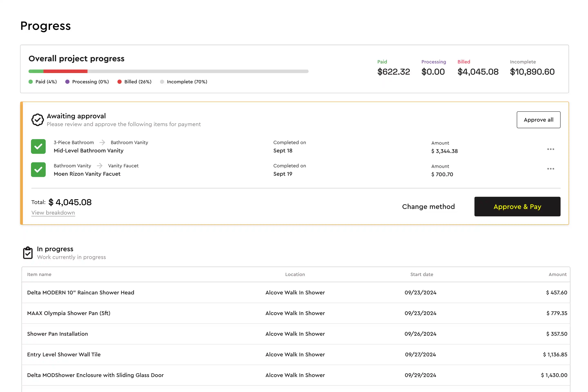Click the Billed amount $4,045.08 in summary
The image size is (588, 392).
[x=478, y=72]
